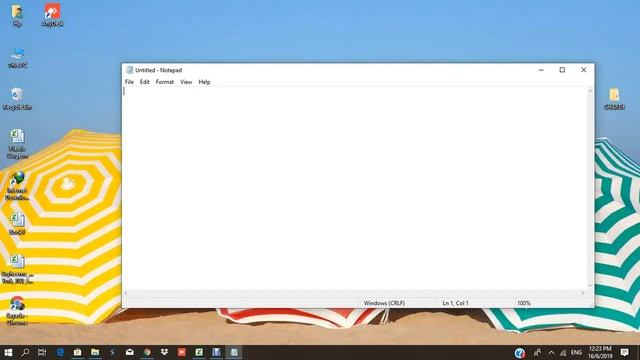Viewport: 640px width, 360px height.
Task: Select the Recycle Bin desktop icon
Action: tap(17, 99)
